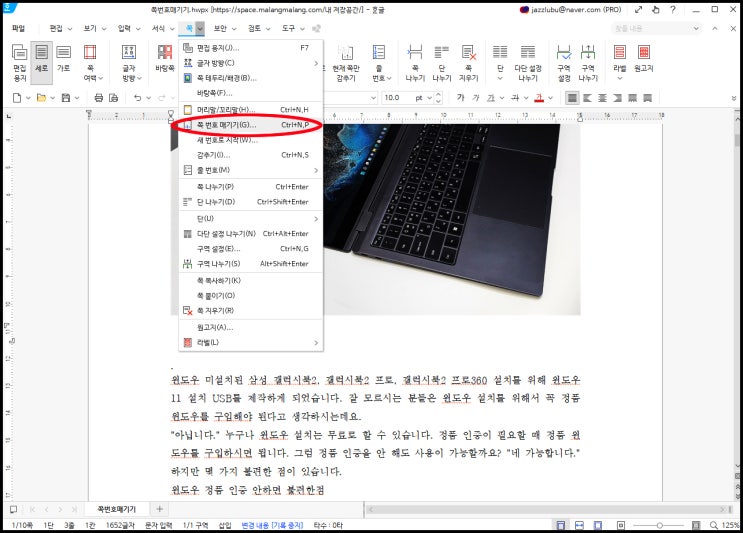Click 현재 쪽만 감추기 ribbon icon
Viewport: 743px width, 533px height.
pos(346,63)
